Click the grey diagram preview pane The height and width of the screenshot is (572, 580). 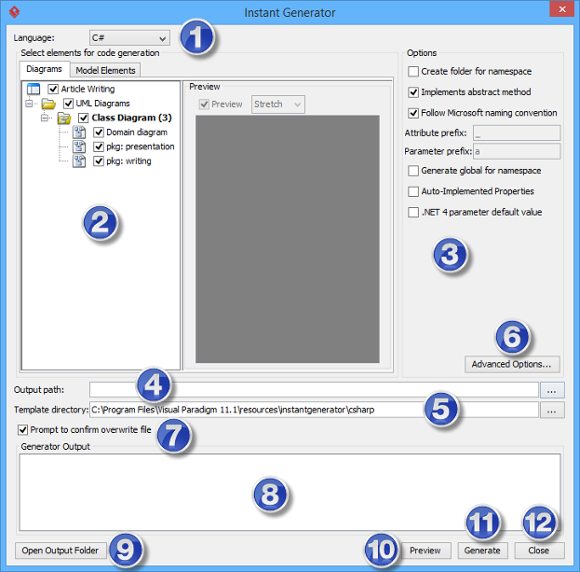point(287,239)
